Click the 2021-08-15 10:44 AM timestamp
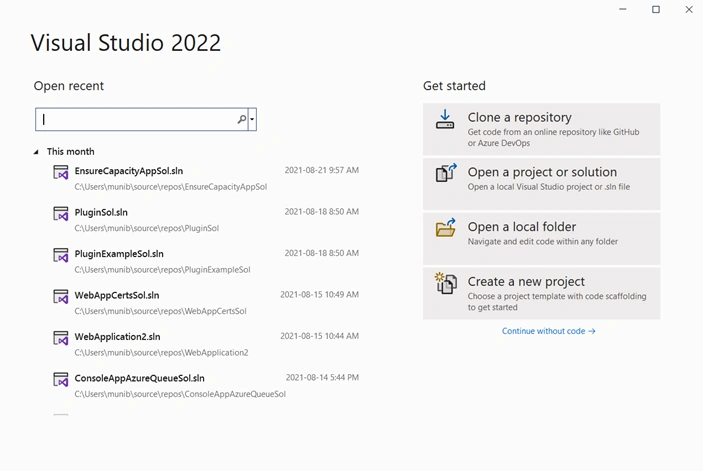 click(x=319, y=336)
